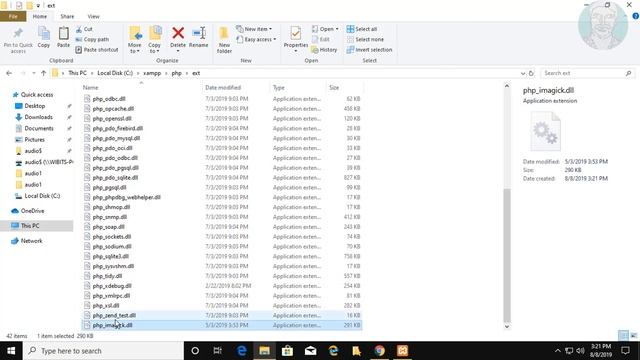This screenshot has width=640, height=360.
Task: Click 'Local Disk (C:)' in the address breadcrumb
Action: click(115, 73)
